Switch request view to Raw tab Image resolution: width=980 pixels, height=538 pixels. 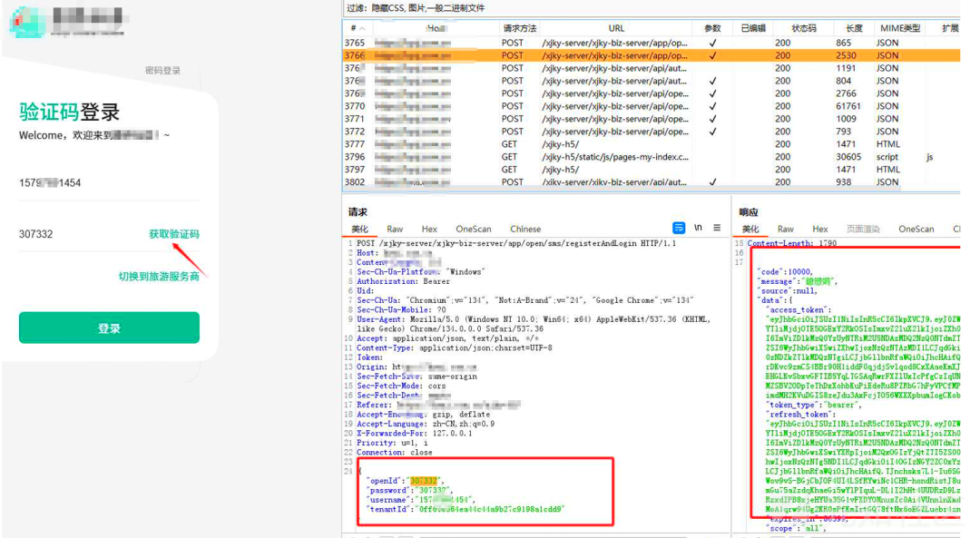point(395,229)
